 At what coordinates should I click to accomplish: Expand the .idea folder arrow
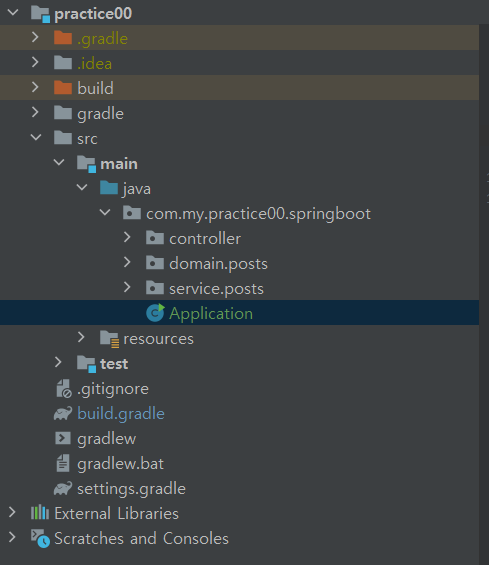35,62
